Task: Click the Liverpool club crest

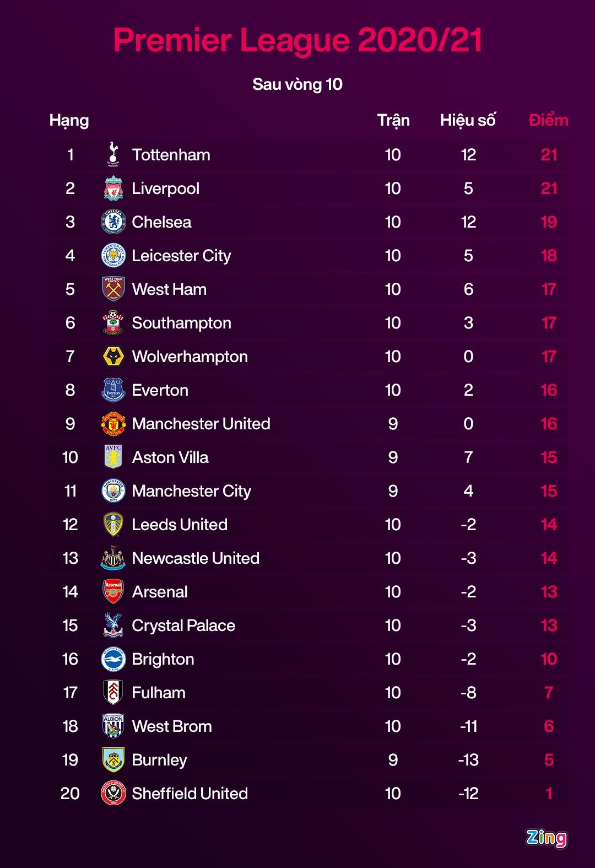Action: pos(113,188)
